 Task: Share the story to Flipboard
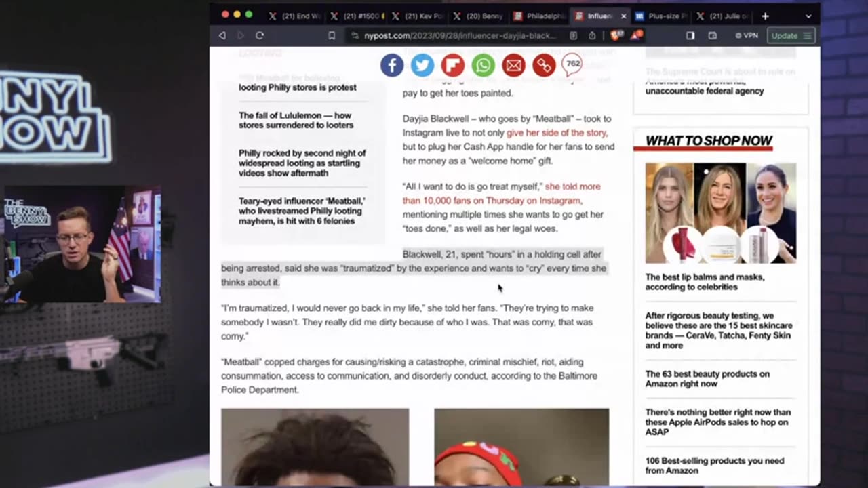pos(452,65)
